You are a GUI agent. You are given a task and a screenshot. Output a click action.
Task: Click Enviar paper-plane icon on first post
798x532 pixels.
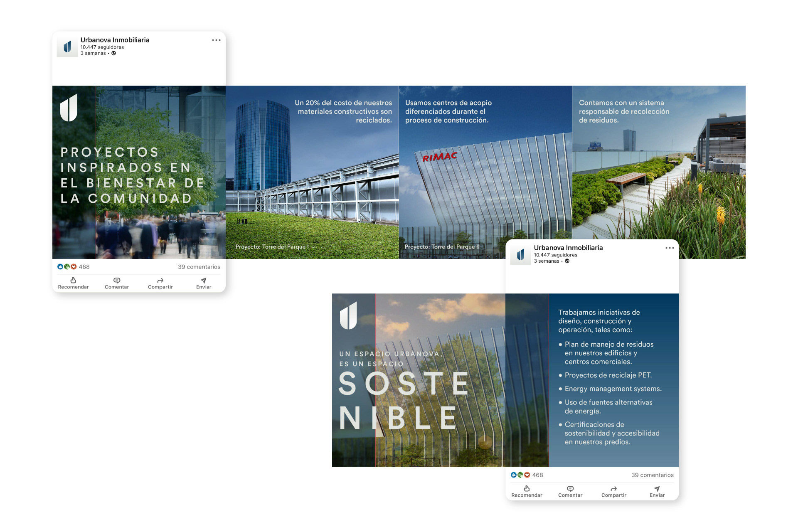pyautogui.click(x=204, y=281)
